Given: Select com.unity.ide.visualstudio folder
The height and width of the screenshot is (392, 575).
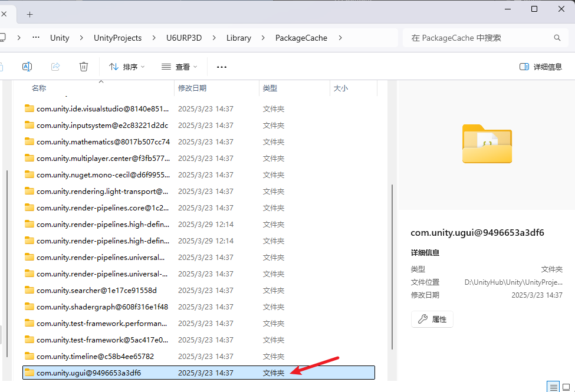Looking at the screenshot, I should tap(198, 108).
